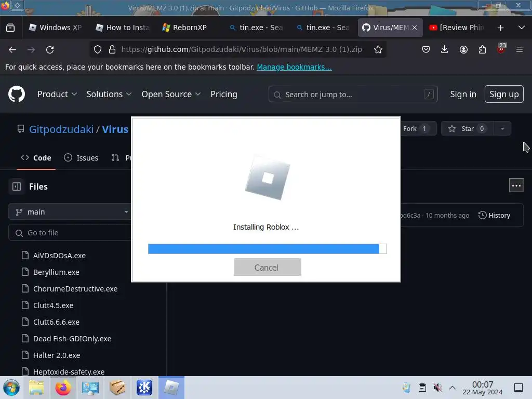Image resolution: width=532 pixels, height=399 pixels.
Task: Open AiVDsDOsA.exe in the file list
Action: [x=59, y=256]
